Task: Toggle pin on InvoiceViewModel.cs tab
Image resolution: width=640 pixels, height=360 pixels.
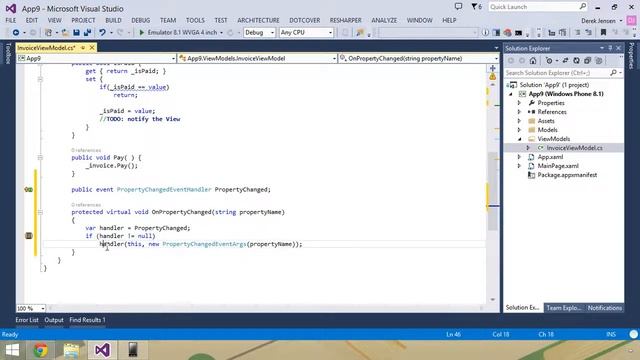Action: (83, 48)
